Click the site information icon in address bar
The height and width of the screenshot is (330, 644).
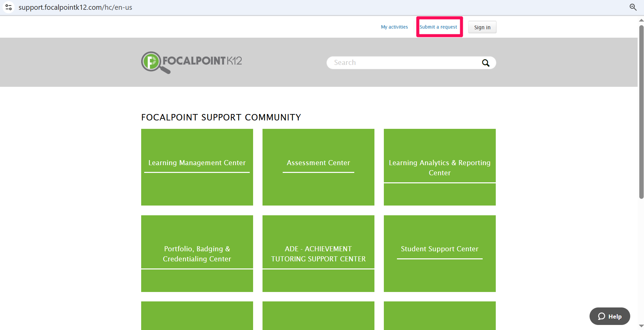(9, 7)
